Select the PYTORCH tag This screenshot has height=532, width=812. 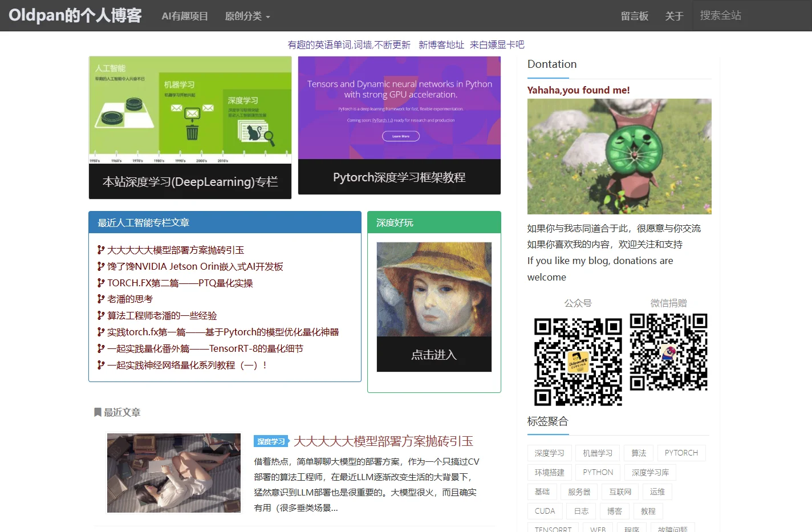coord(681,453)
